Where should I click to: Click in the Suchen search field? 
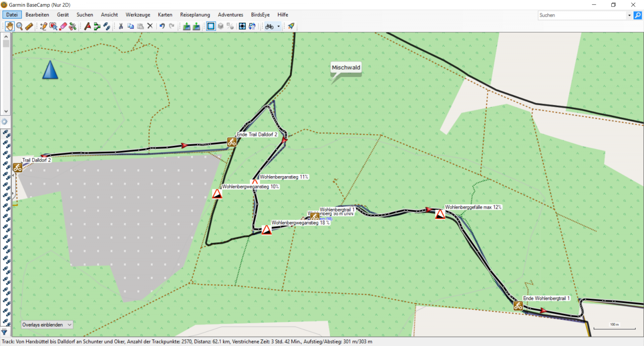(x=582, y=15)
